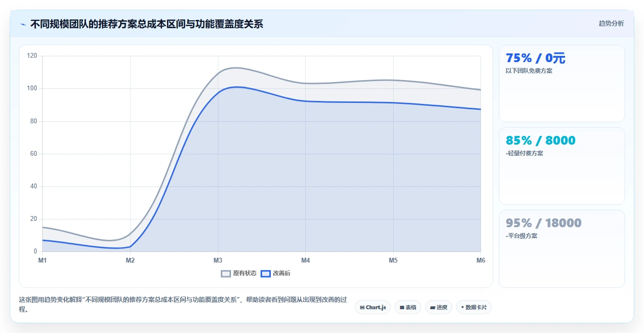
Task: Click the description paragraph starting 这张图用趋势变化解释
Action: click(183, 304)
